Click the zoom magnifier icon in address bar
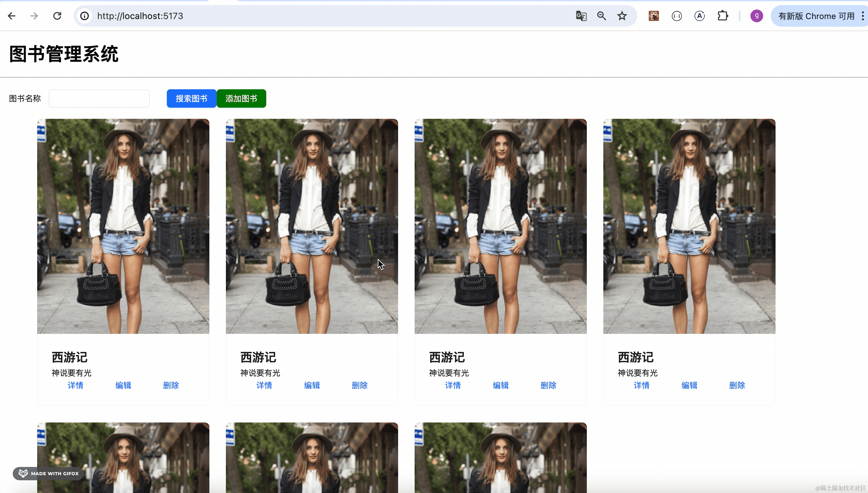 (x=601, y=16)
